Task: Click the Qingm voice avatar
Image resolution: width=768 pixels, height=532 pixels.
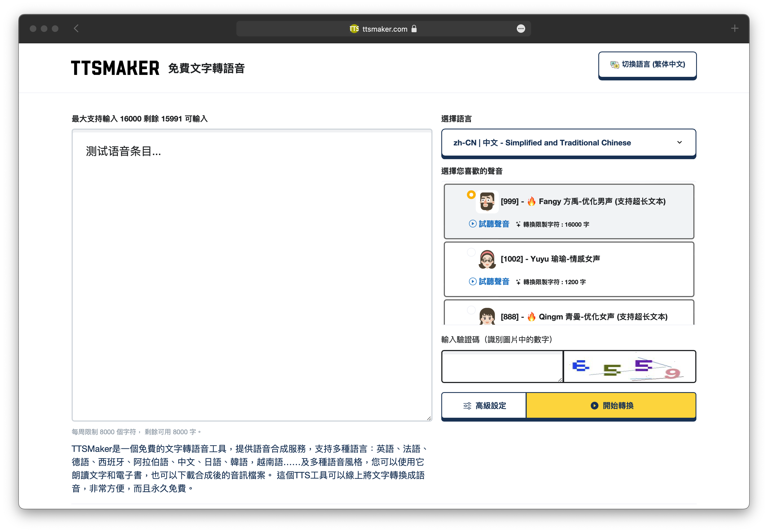Action: coord(487,316)
